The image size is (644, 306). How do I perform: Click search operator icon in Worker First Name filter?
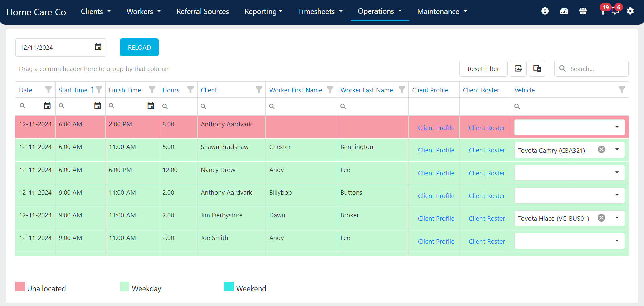tap(272, 106)
